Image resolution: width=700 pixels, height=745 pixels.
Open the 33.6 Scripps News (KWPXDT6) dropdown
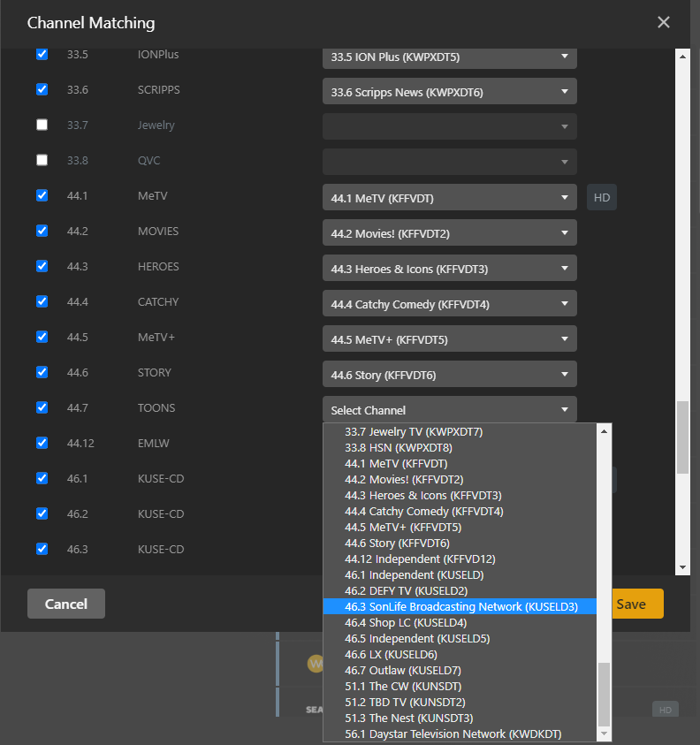click(x=450, y=91)
